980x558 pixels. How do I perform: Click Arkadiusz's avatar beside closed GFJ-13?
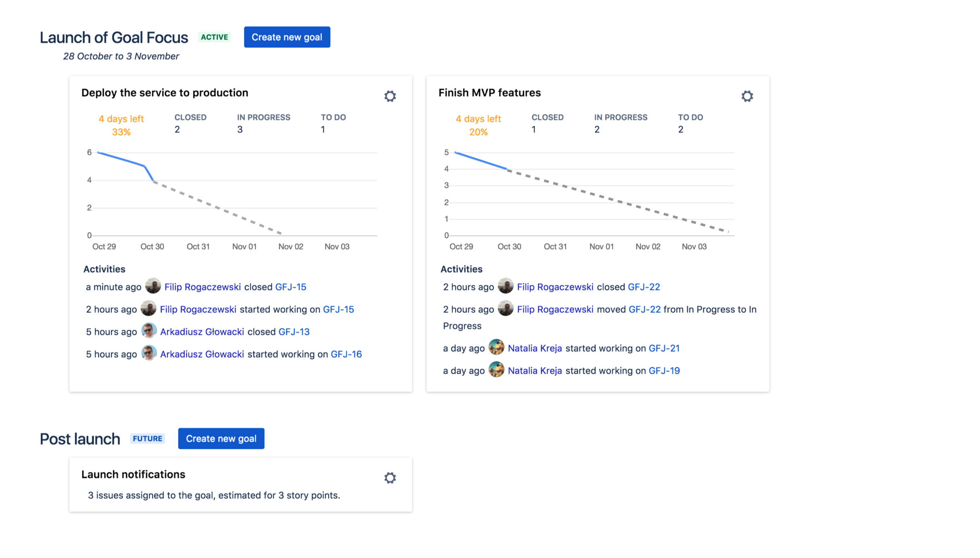(149, 331)
